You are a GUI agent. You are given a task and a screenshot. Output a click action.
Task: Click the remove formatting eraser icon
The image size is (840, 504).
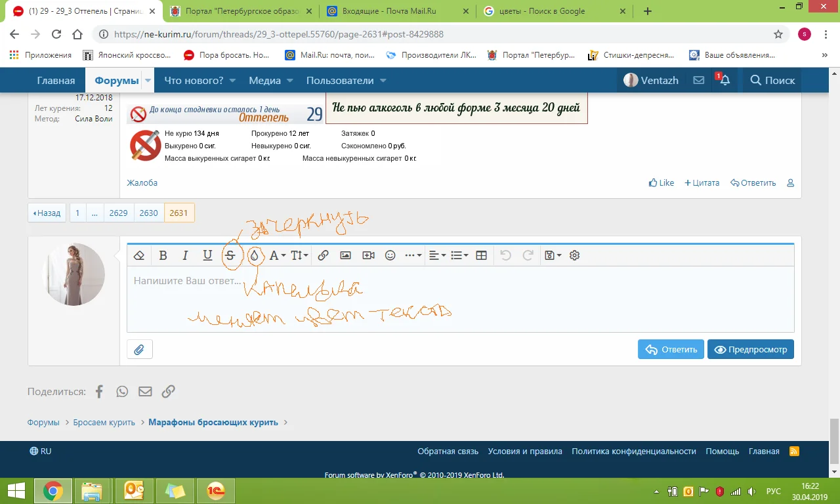tap(139, 255)
